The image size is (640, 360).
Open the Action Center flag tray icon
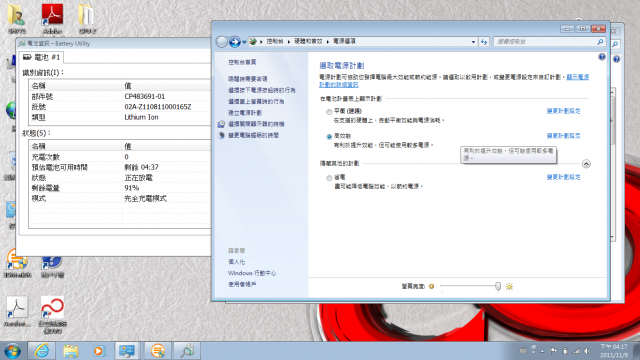point(553,351)
